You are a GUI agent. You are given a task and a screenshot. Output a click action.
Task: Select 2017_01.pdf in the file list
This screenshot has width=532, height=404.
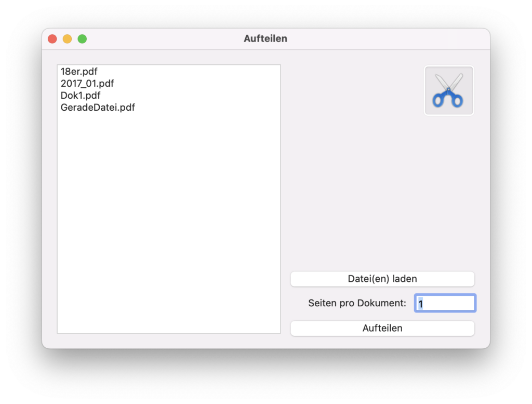169,84
